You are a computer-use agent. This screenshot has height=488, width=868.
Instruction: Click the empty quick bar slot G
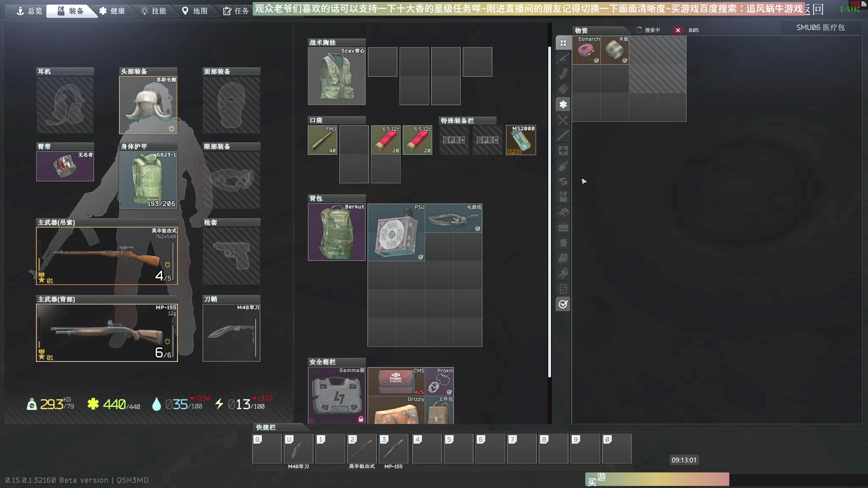tap(267, 448)
